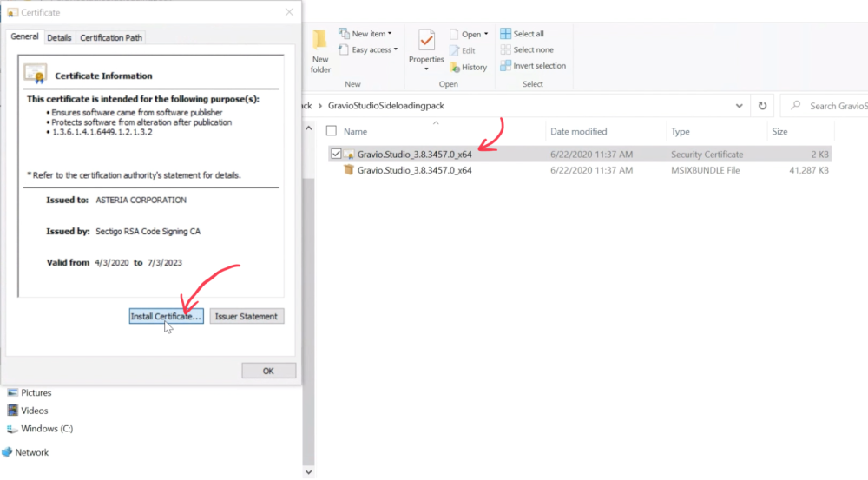Open the Certification Path tab
Viewport: 868px width, 480px height.
(x=111, y=37)
